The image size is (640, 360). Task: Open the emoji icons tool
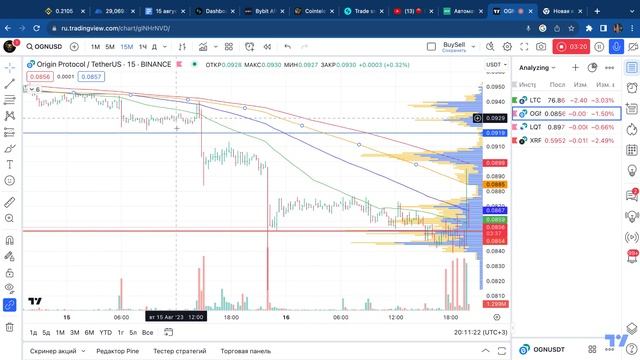pyautogui.click(x=10, y=180)
